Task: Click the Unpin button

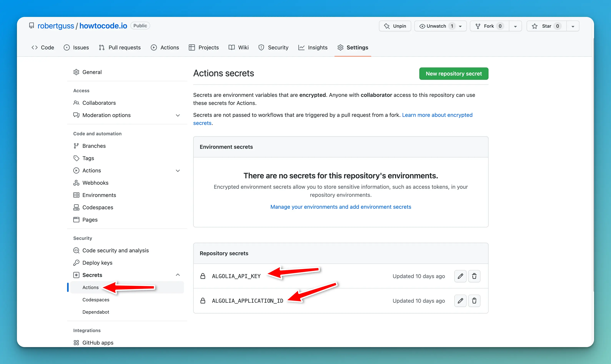Action: [x=395, y=26]
